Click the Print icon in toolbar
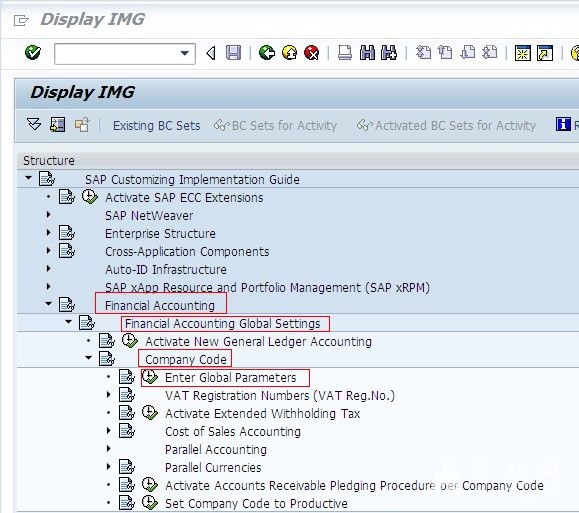 (345, 53)
